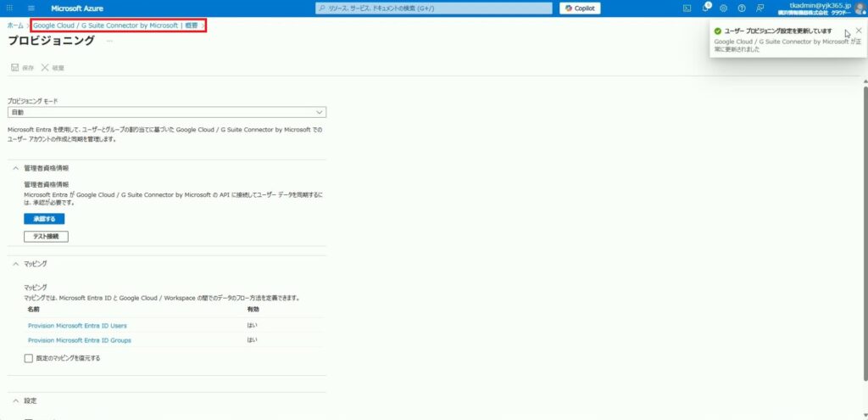Open the help question mark icon

tap(742, 8)
